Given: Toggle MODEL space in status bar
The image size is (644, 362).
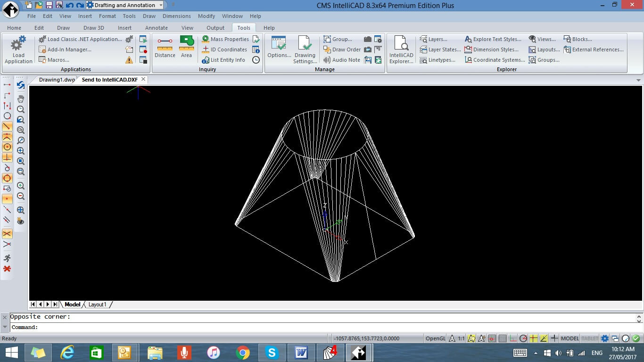Looking at the screenshot, I should (570, 338).
